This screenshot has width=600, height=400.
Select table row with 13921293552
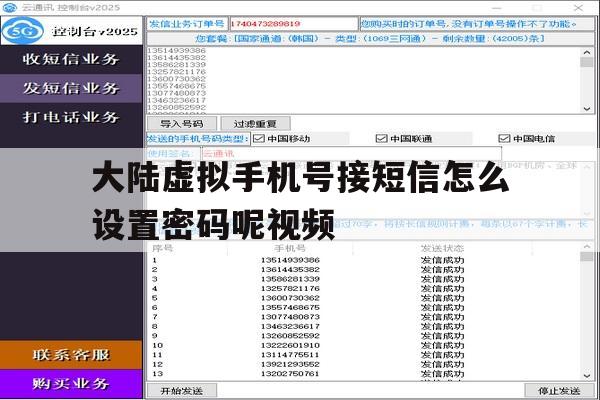[x=364, y=364]
